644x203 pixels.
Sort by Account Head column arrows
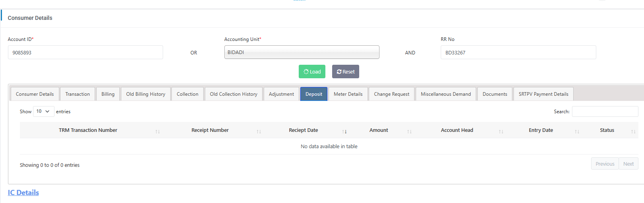tap(501, 131)
